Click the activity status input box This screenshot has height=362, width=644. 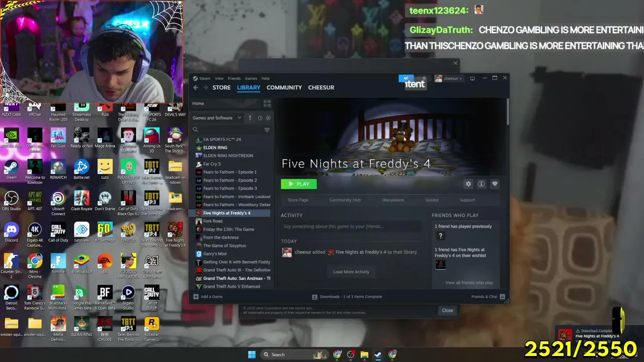[x=351, y=226]
